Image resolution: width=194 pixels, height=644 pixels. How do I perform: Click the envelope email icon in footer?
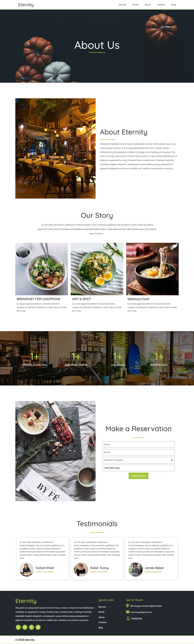coord(128,612)
